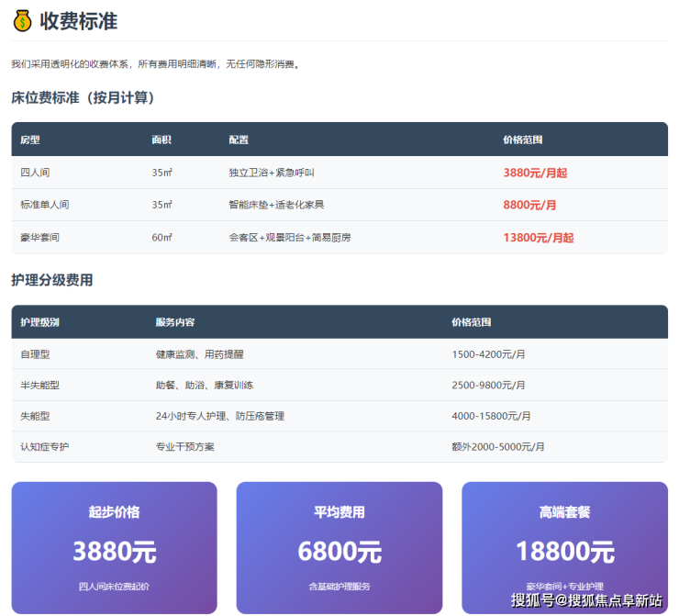Image resolution: width=679 pixels, height=616 pixels.
Task: Click the 搜狐号@搜狐焦点阜新站 watermark
Action: pos(586,600)
